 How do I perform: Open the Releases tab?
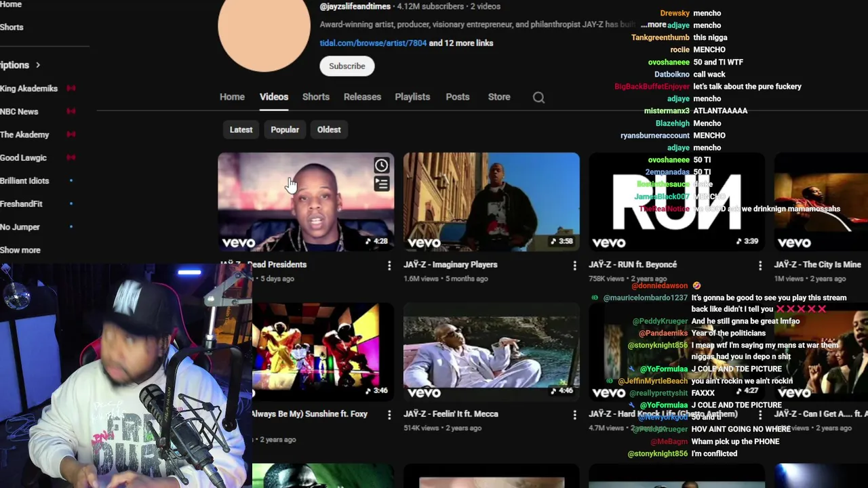point(362,97)
